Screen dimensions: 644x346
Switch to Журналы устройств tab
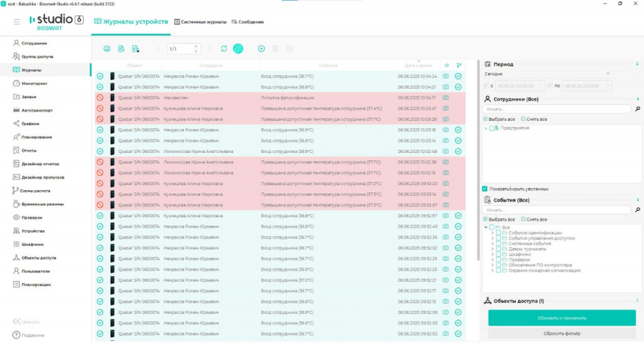click(131, 22)
